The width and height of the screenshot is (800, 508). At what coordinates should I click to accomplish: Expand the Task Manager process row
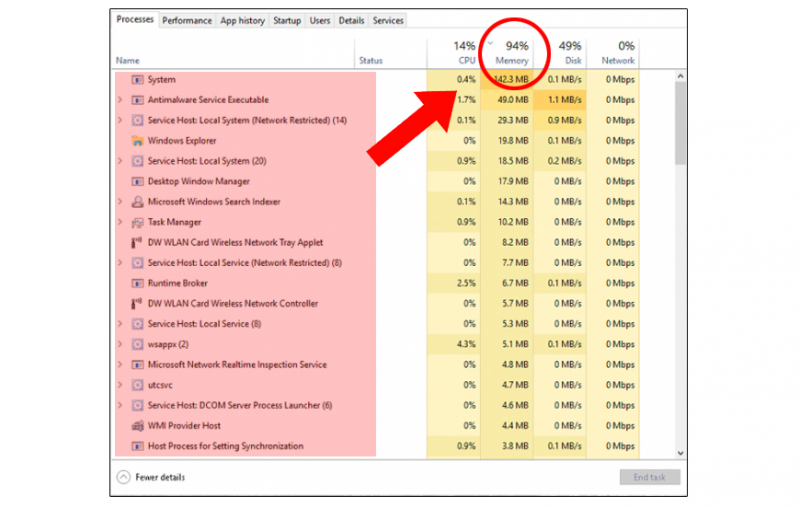coord(120,222)
